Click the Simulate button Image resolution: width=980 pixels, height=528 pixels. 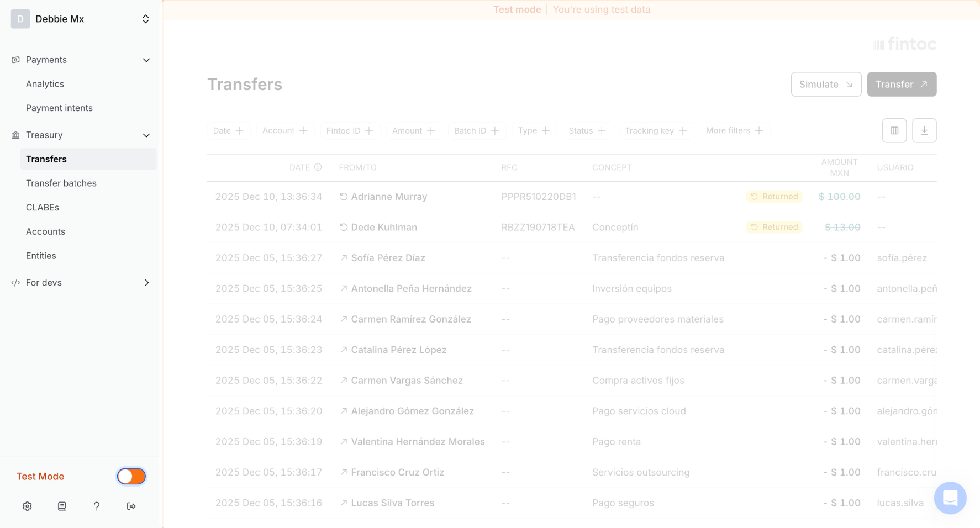(x=826, y=85)
